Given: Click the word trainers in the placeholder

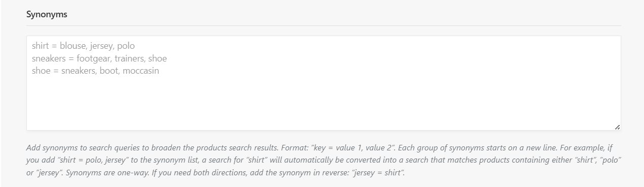Looking at the screenshot, I should tap(130, 58).
